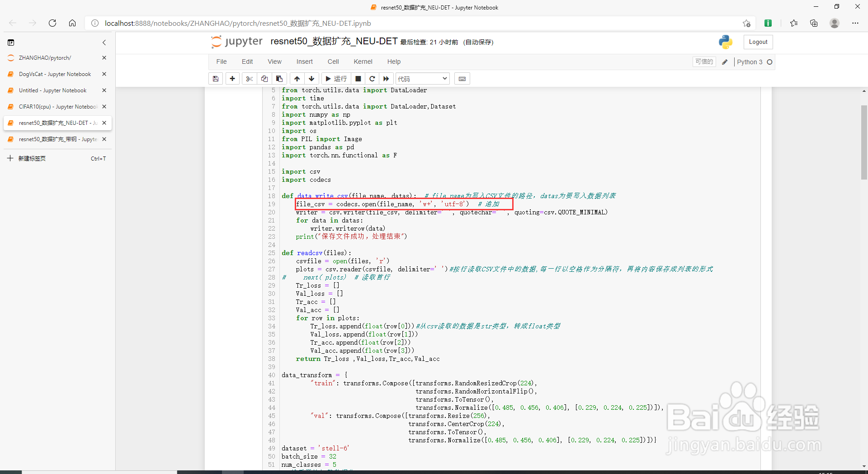868x474 pixels.
Task: Click the trusted notebook indicator (可信的)
Action: coord(704,62)
